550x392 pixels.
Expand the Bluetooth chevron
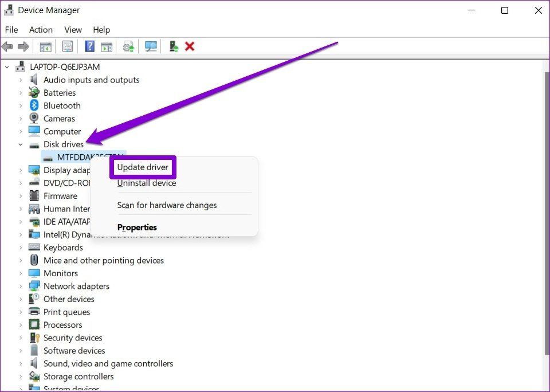coord(21,105)
